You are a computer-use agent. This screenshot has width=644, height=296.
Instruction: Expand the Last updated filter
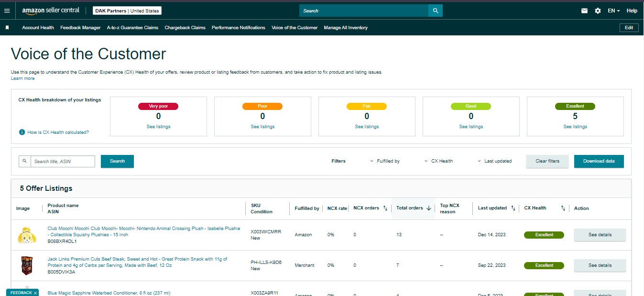494,161
